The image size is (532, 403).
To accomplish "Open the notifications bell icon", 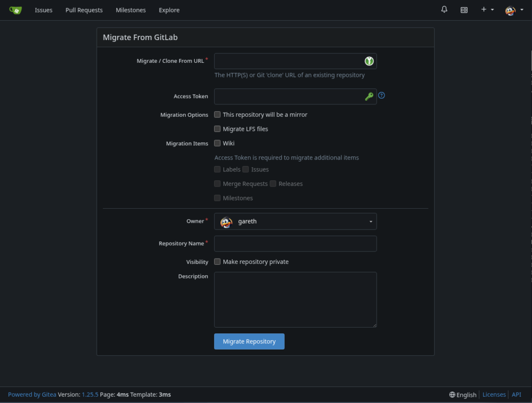I will pyautogui.click(x=444, y=10).
